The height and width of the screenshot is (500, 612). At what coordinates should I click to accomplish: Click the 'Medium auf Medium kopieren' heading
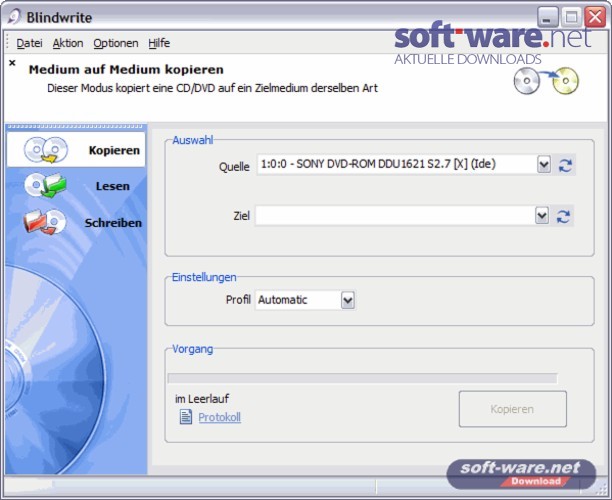click(126, 69)
